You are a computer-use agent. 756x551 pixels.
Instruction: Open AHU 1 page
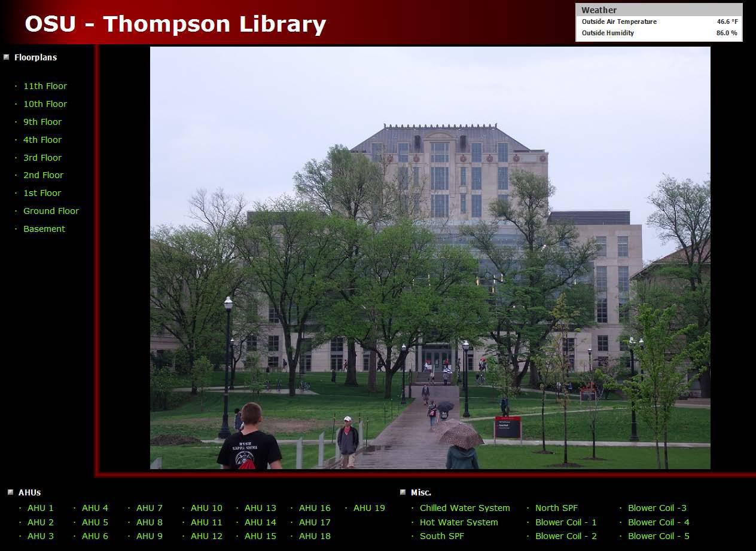pos(41,508)
